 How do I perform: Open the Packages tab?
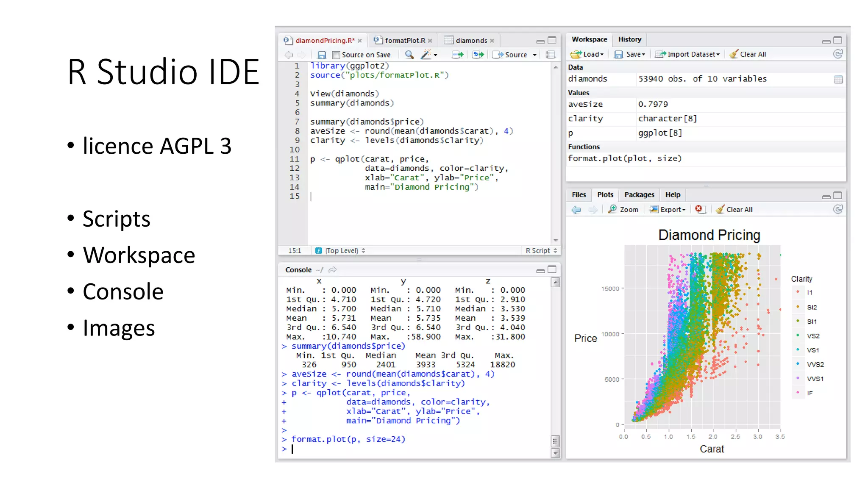[x=640, y=195]
